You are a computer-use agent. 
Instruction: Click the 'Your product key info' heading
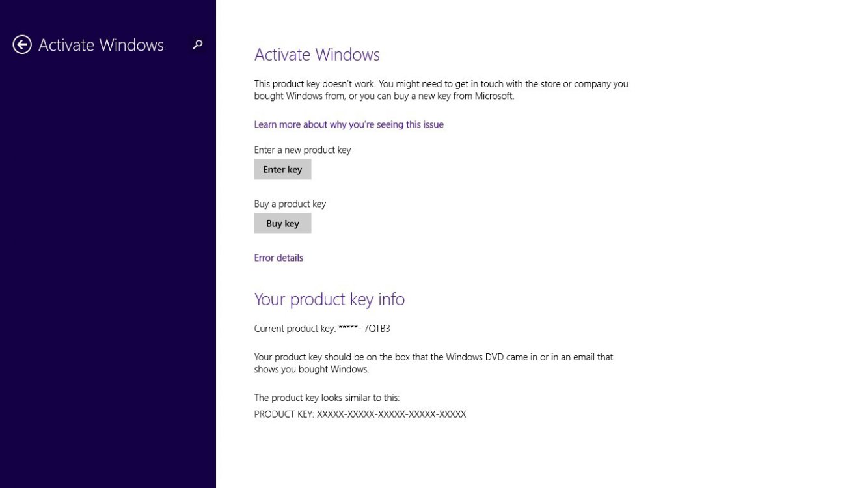[x=329, y=299]
